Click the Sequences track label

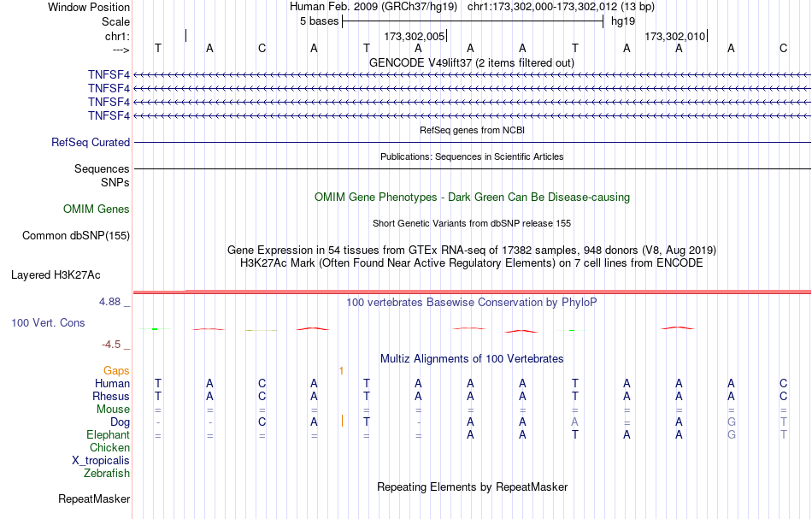point(102,168)
